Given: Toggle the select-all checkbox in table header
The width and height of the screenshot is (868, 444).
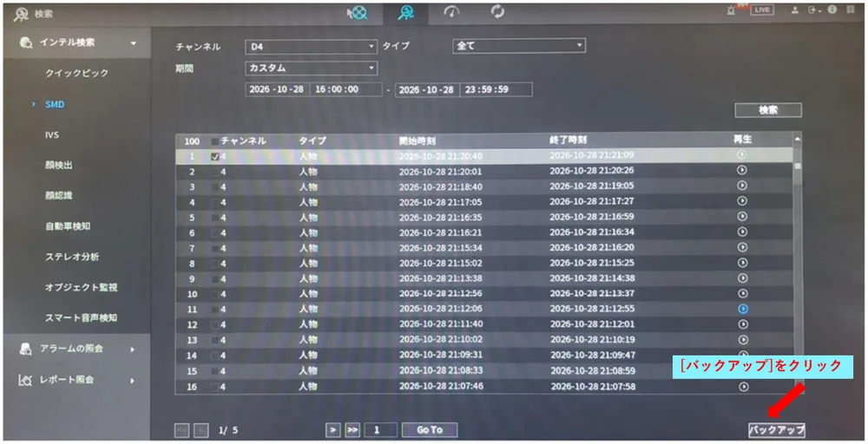Looking at the screenshot, I should point(214,141).
